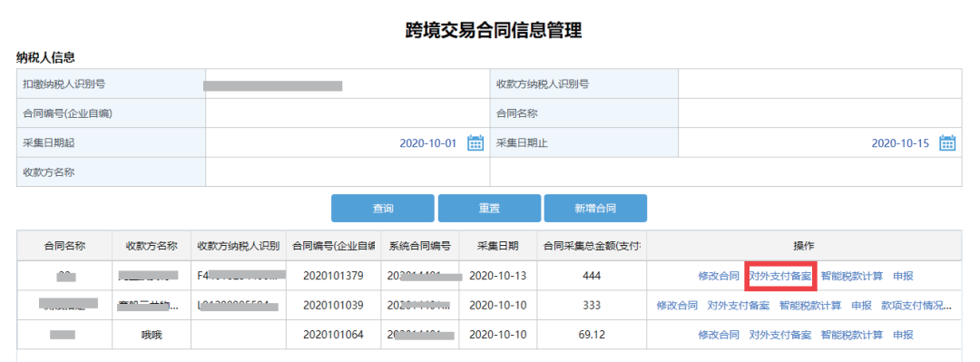Screen dimensions: 980x362
Task: Click the 系统合同编号 column header
Action: 420,246
